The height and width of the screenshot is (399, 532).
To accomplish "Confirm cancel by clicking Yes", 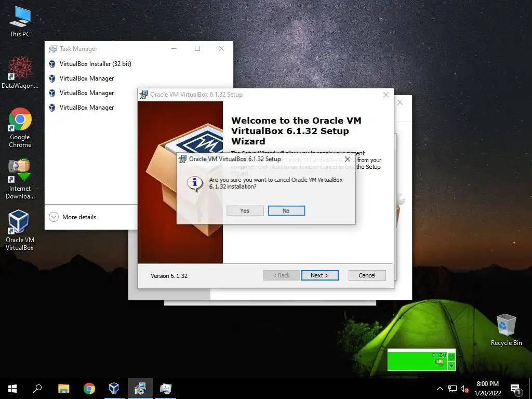I will point(245,211).
